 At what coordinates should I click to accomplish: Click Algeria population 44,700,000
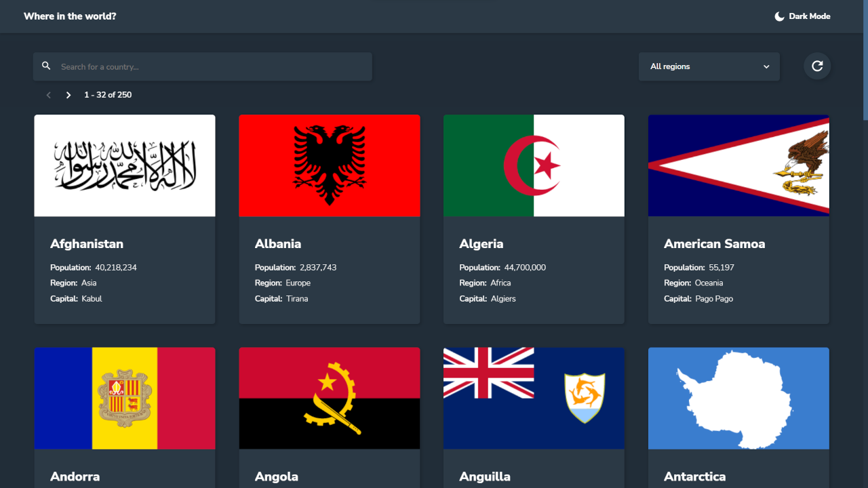[525, 268]
